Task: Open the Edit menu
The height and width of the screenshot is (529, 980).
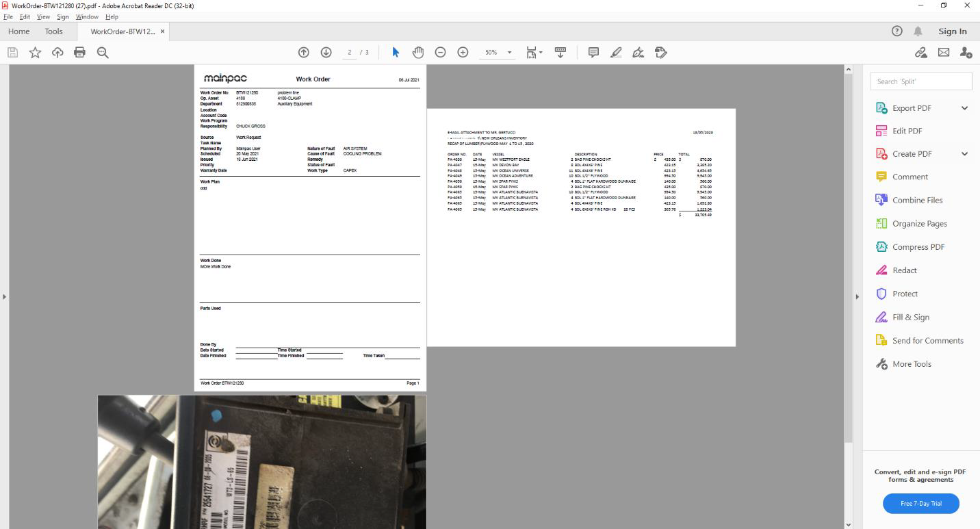Action: click(25, 16)
